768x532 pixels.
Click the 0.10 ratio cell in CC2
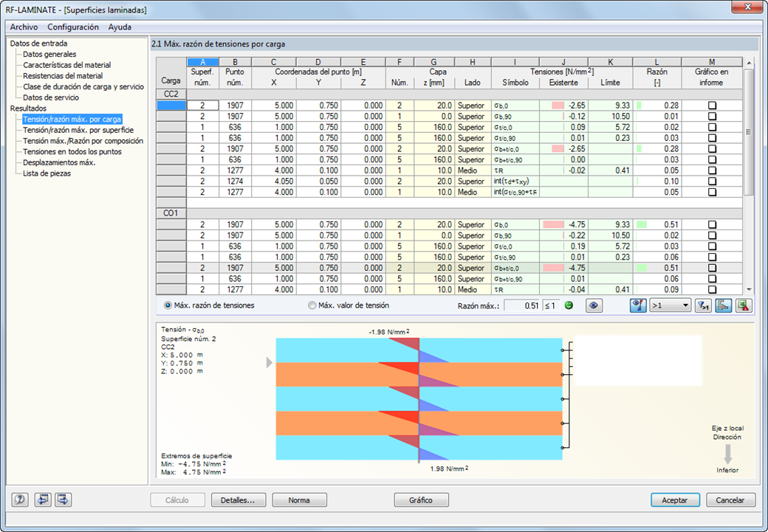coord(656,181)
